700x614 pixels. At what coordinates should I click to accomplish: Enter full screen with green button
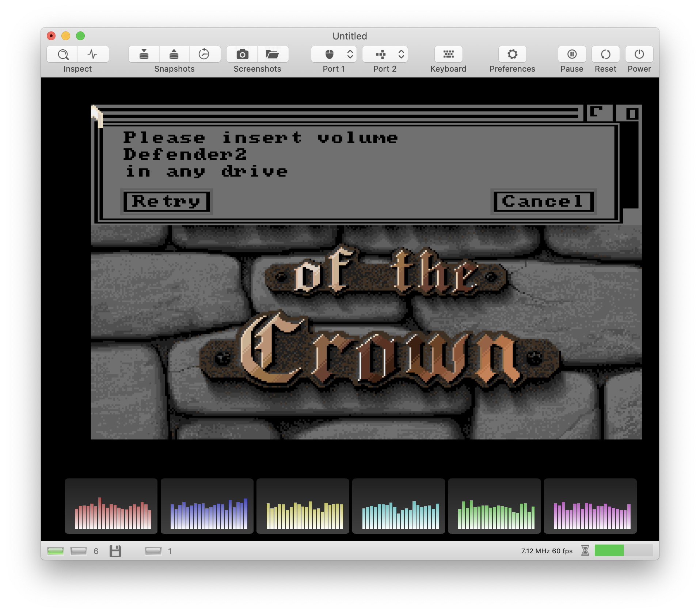click(80, 36)
